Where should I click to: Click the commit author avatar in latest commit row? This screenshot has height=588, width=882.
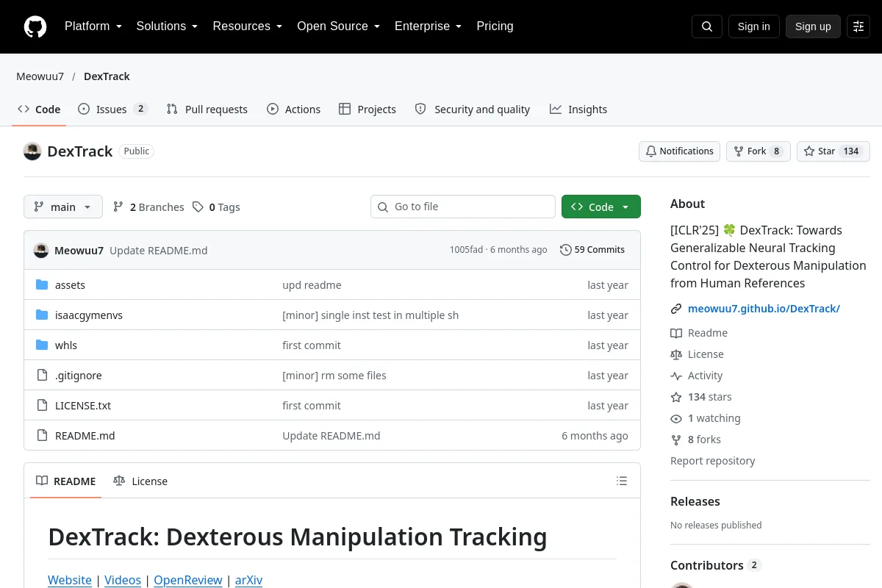point(41,251)
